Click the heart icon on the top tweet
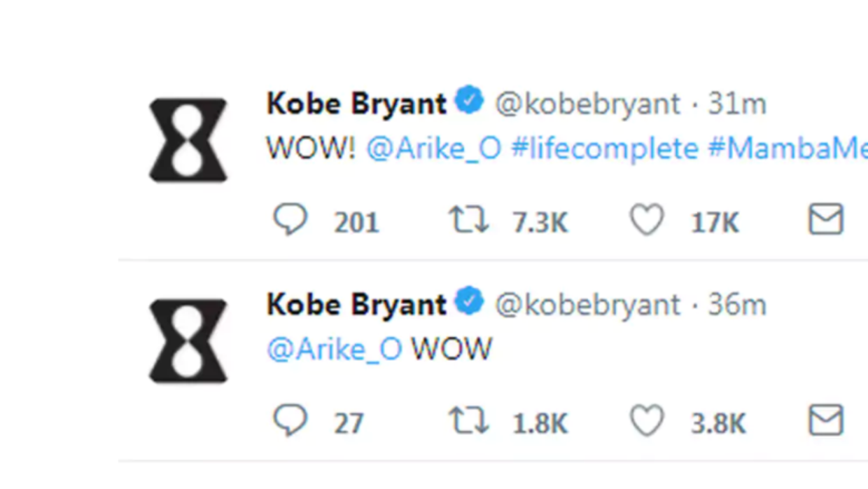 pyautogui.click(x=647, y=219)
